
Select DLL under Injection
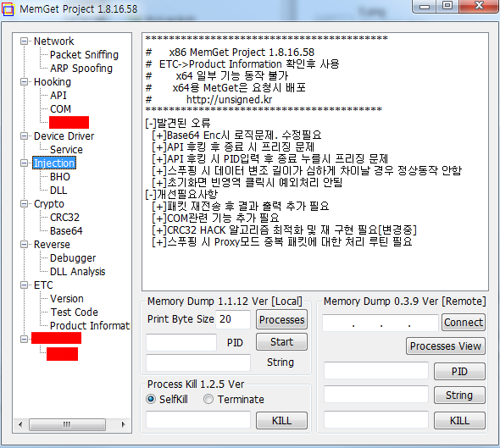[58, 191]
